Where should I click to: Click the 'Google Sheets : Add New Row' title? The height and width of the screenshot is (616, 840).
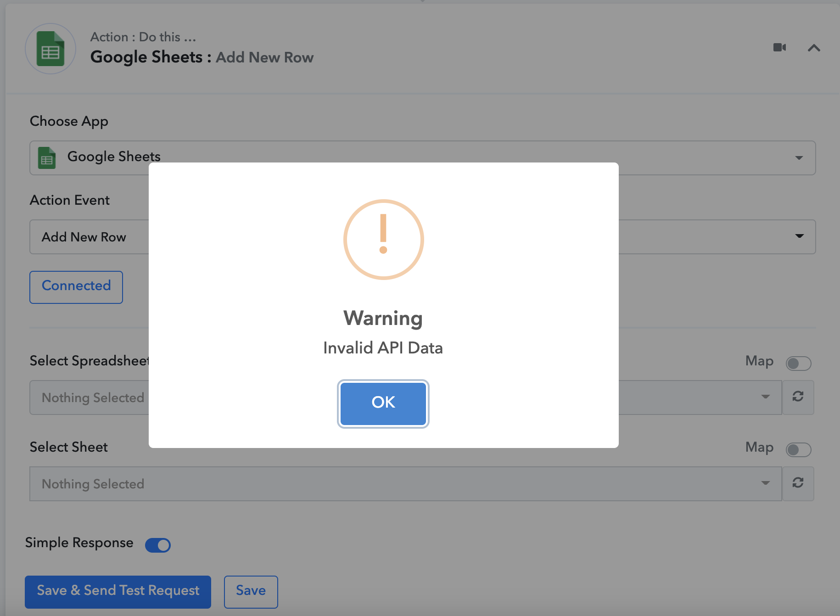coord(202,57)
